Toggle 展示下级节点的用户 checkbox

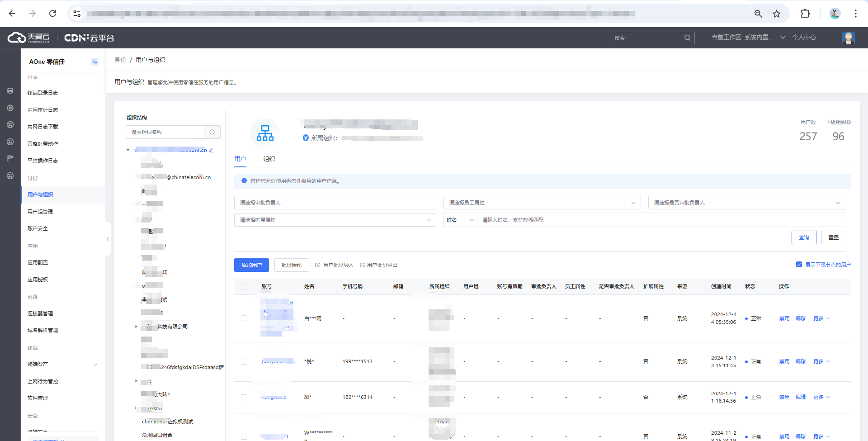pyautogui.click(x=799, y=265)
